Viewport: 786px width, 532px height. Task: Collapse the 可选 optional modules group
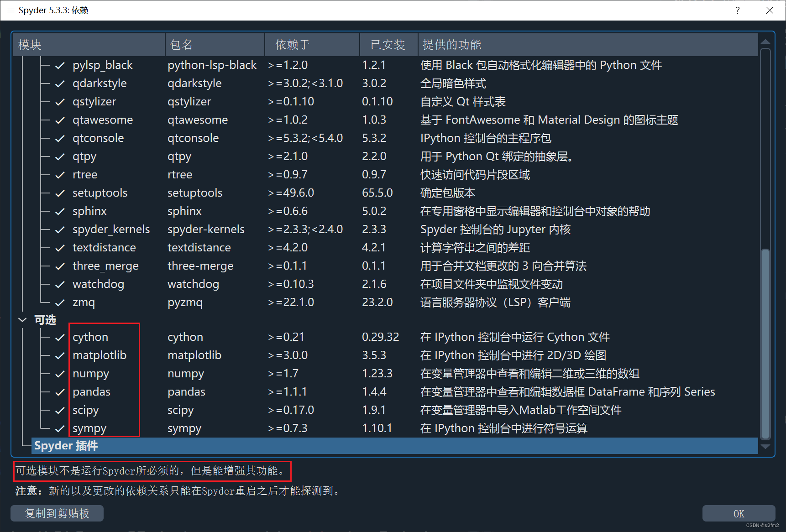(x=22, y=320)
